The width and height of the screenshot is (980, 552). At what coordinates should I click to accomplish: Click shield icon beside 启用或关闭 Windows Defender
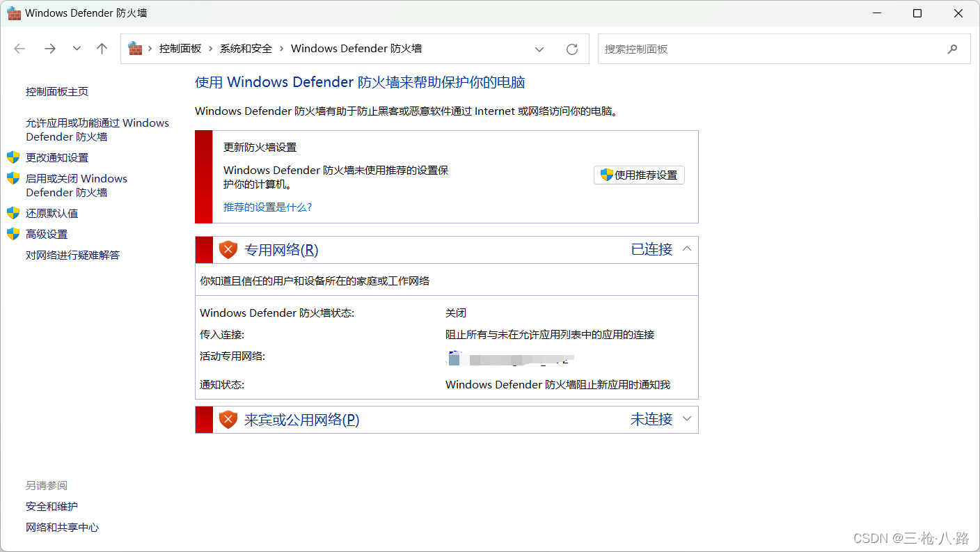pos(13,178)
